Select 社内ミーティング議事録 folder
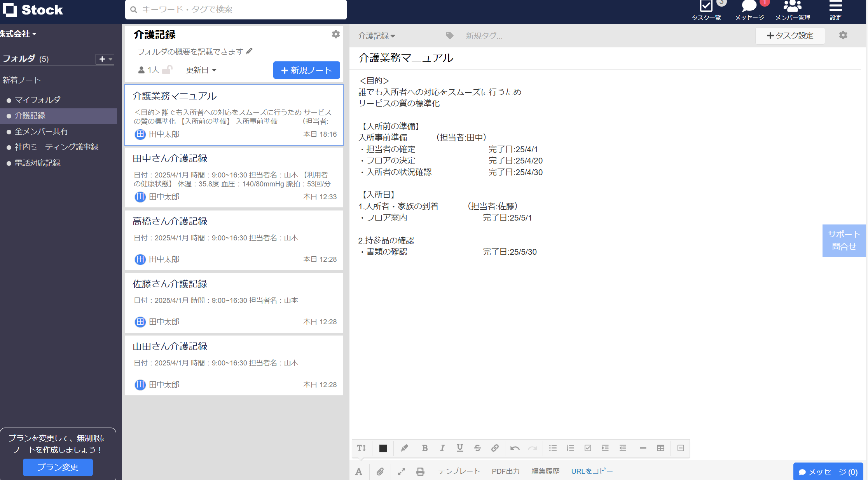This screenshot has height=480, width=868. point(56,147)
